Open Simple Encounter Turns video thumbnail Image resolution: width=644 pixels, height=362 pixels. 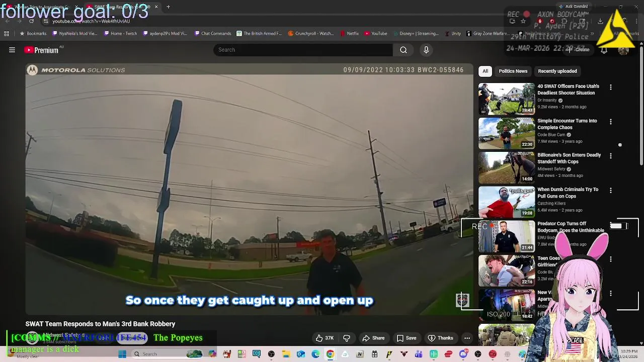click(x=506, y=133)
